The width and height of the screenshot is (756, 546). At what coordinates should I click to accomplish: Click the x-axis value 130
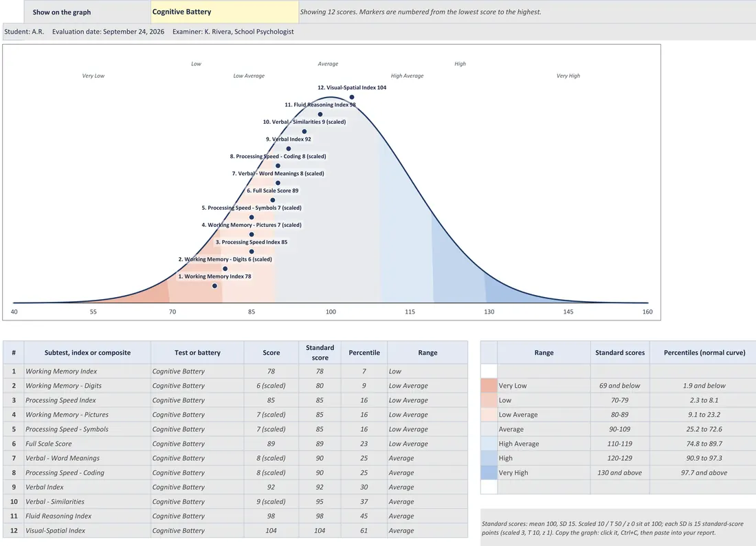[x=489, y=312]
